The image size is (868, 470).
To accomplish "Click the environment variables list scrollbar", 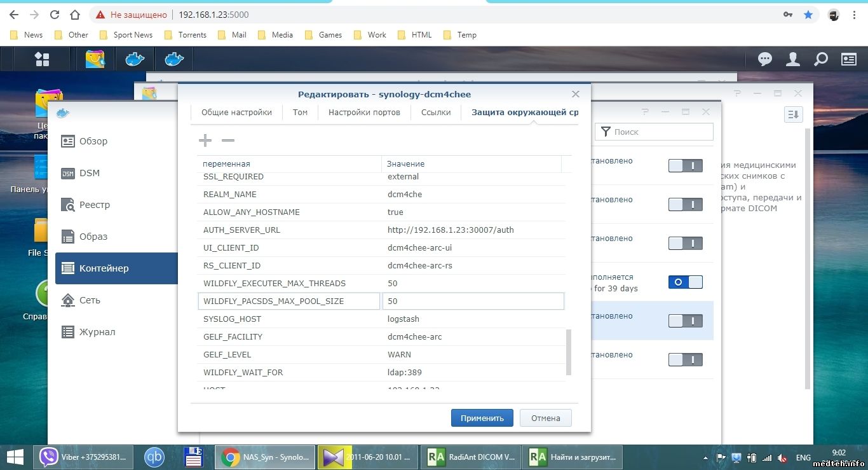I will coord(568,352).
